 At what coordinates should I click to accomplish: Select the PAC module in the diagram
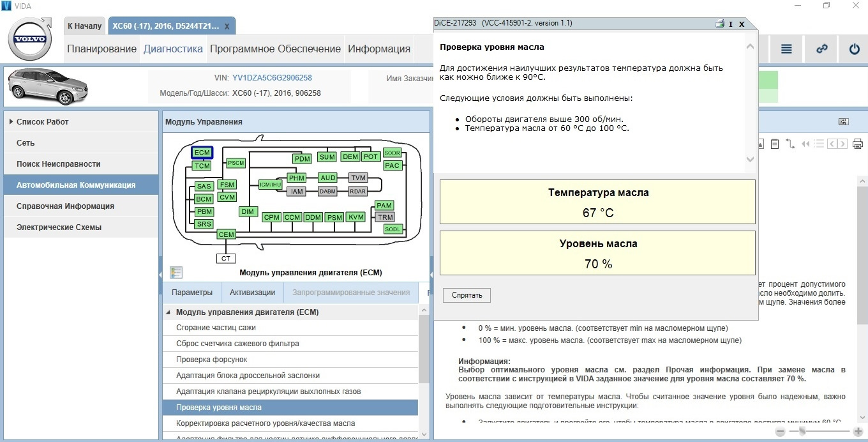(x=392, y=165)
